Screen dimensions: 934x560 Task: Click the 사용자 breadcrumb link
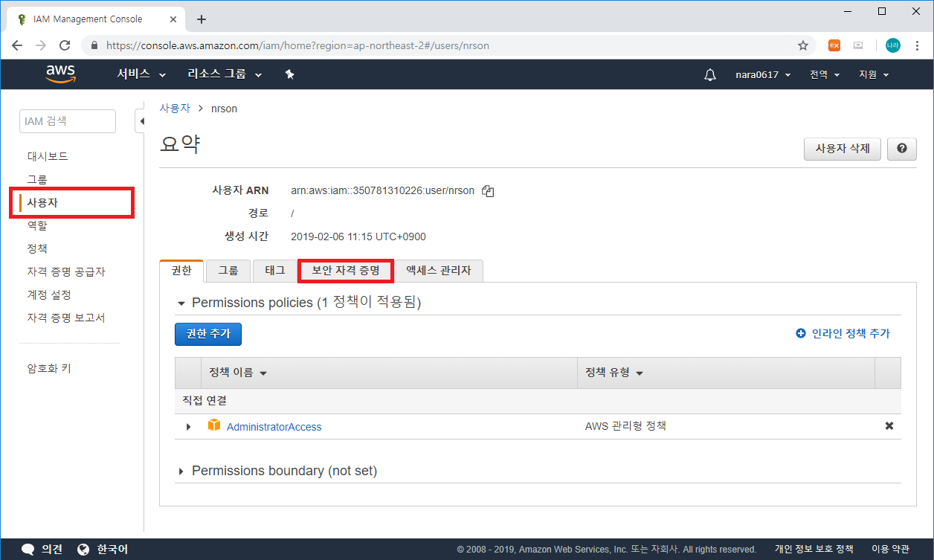click(175, 109)
